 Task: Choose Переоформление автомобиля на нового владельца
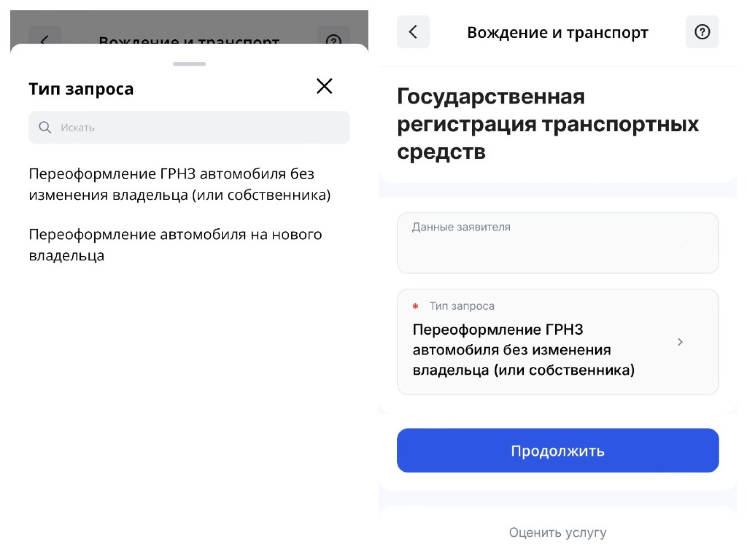coord(175,245)
